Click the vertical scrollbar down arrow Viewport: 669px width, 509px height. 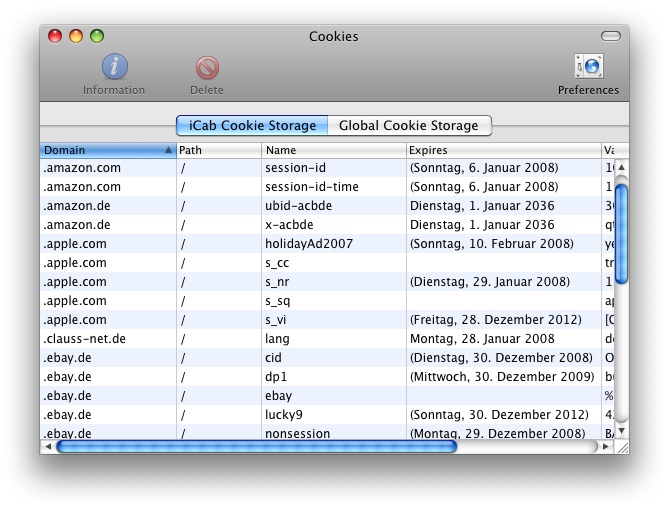point(621,430)
